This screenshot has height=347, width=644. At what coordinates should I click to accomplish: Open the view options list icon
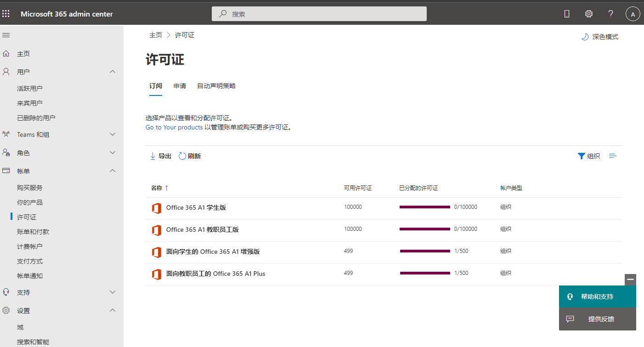pyautogui.click(x=613, y=156)
